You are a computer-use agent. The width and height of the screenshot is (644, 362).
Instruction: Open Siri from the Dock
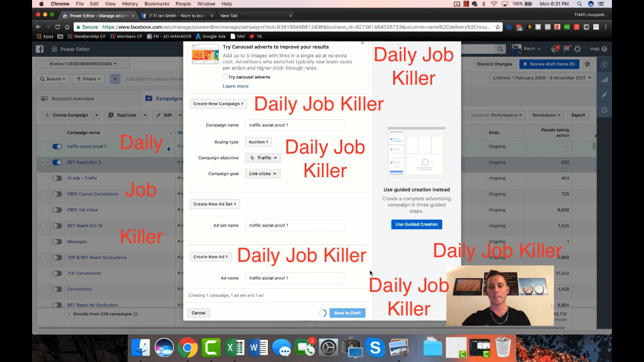coord(164,348)
